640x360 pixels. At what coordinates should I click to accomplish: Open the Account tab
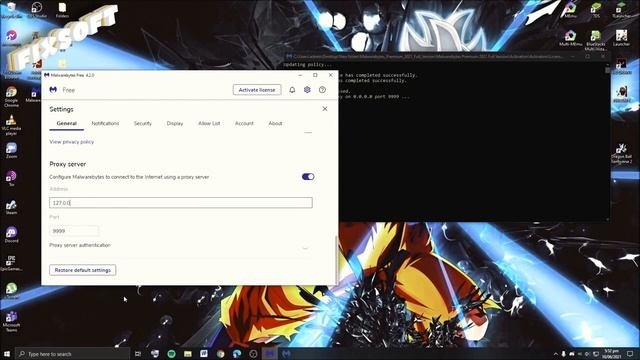(x=244, y=123)
